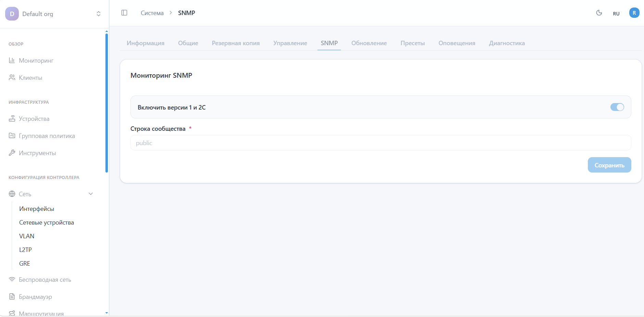Click the Сохранить button
The width and height of the screenshot is (644, 317).
click(609, 165)
